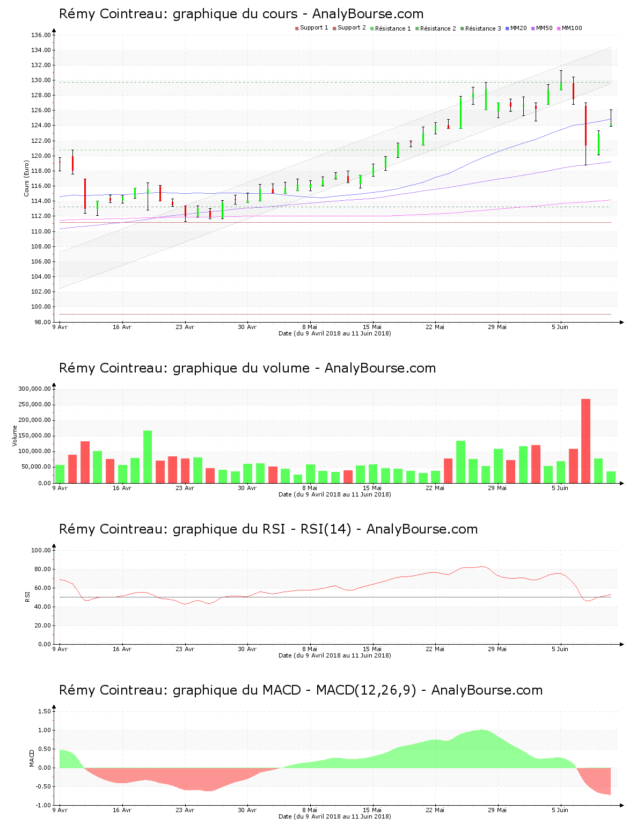Select the 'MM50' legend label
This screenshot has height=832, width=644.
click(544, 28)
